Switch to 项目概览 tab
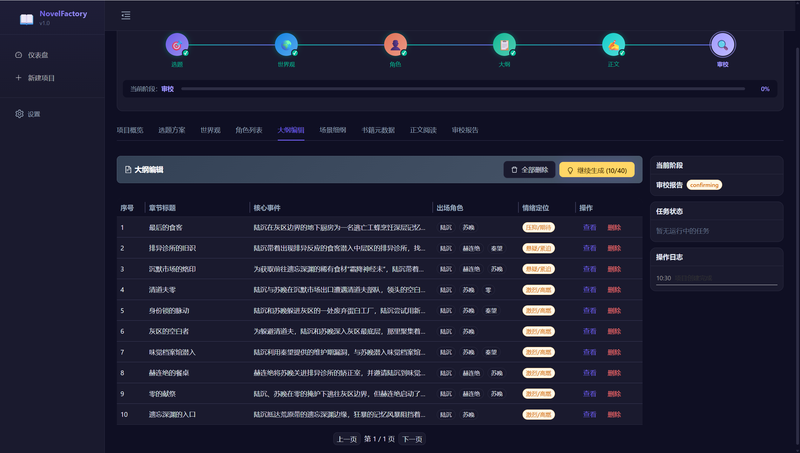 tap(130, 130)
